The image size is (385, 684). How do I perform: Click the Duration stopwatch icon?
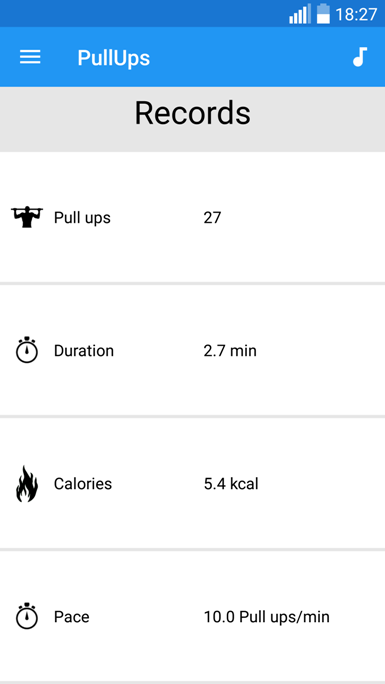pos(27,350)
